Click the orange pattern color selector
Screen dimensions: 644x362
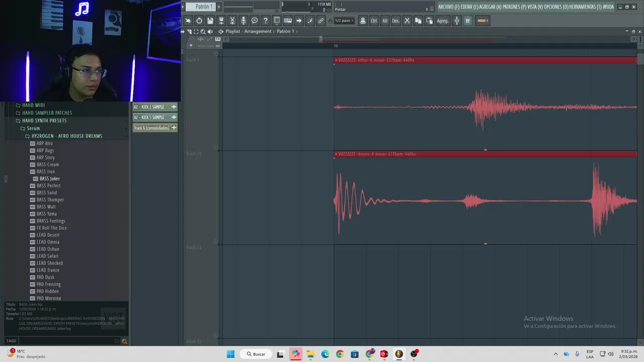pos(481,21)
